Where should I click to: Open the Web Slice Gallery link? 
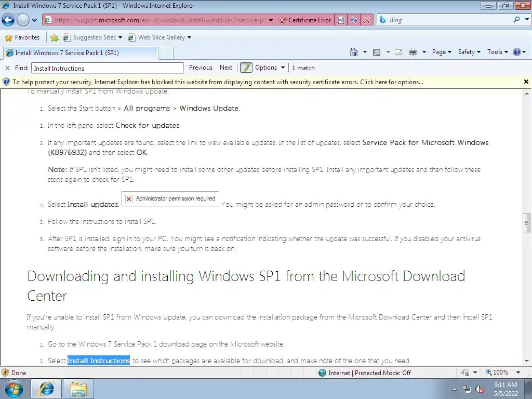tap(159, 37)
